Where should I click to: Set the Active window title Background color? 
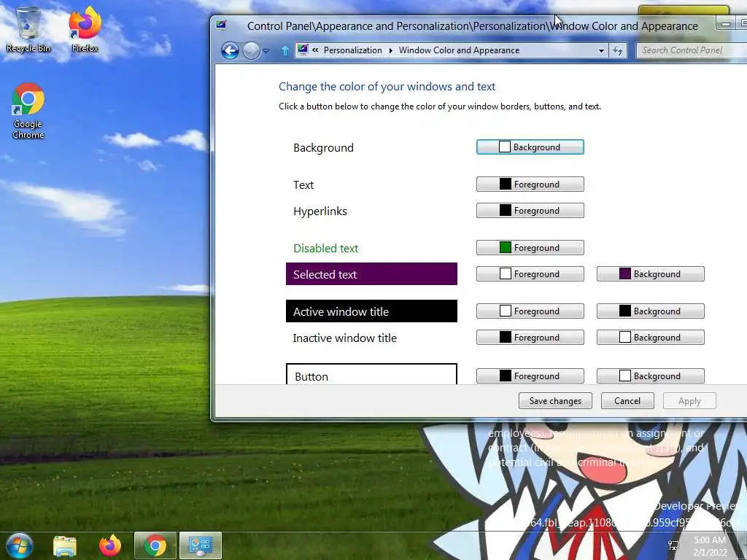point(650,311)
